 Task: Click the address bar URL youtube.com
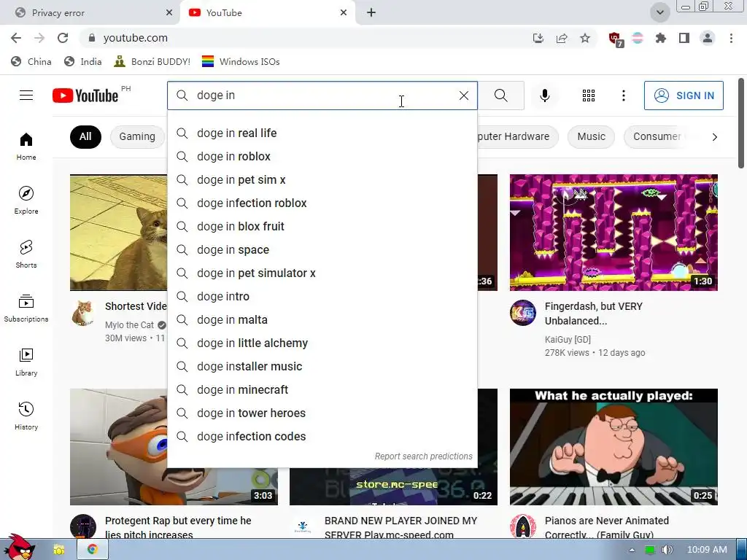coord(135,38)
